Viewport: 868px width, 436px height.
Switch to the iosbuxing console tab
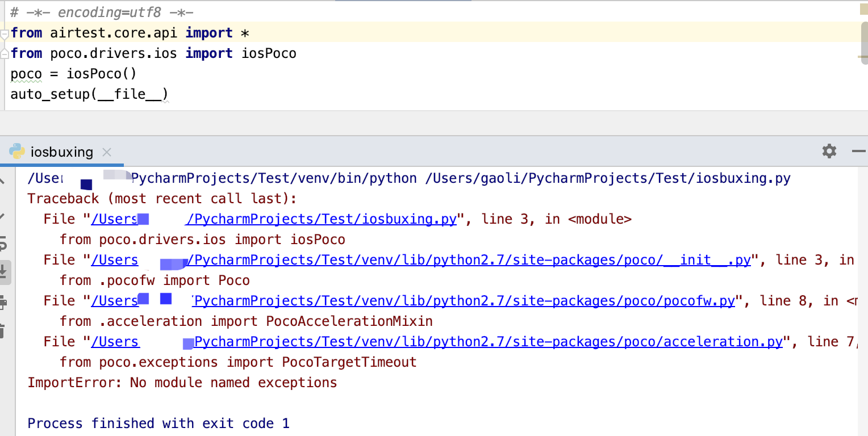click(x=61, y=152)
